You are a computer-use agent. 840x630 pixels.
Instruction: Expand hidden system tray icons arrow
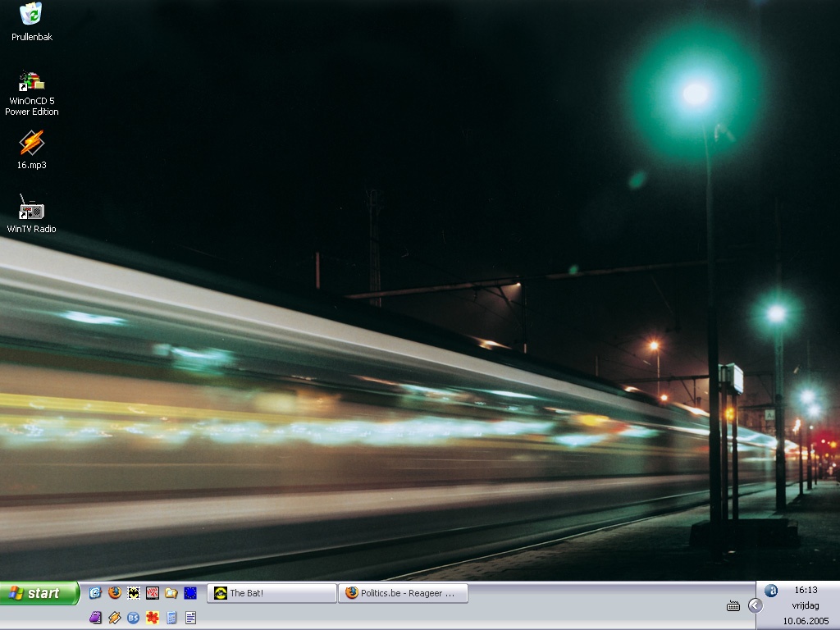pyautogui.click(x=756, y=605)
